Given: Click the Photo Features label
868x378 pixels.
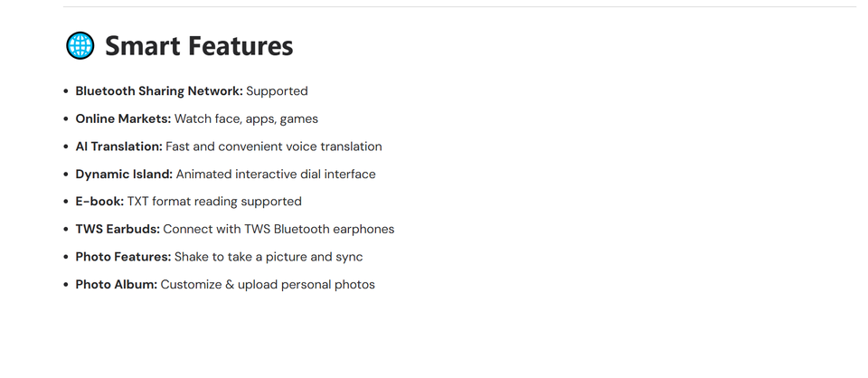Looking at the screenshot, I should pos(123,257).
